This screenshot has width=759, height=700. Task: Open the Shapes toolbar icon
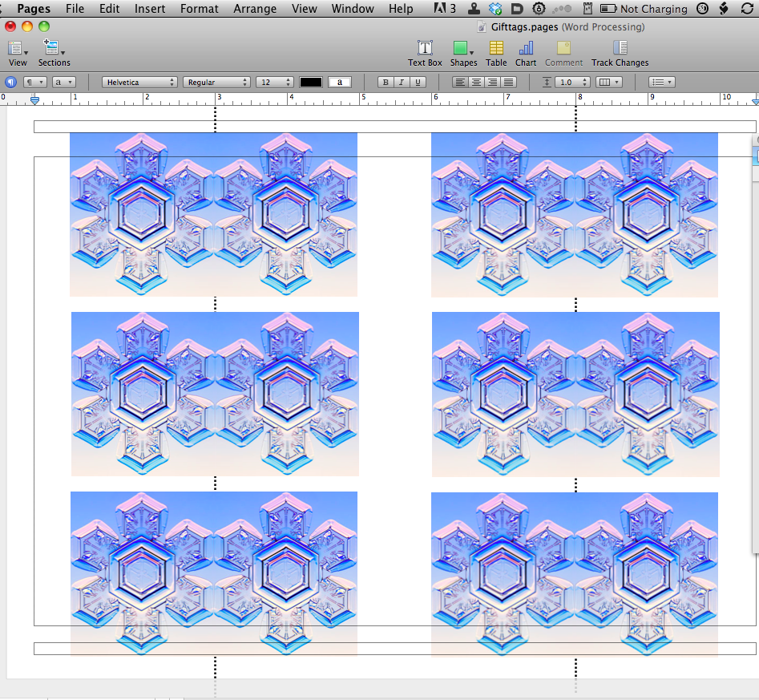pyautogui.click(x=462, y=47)
